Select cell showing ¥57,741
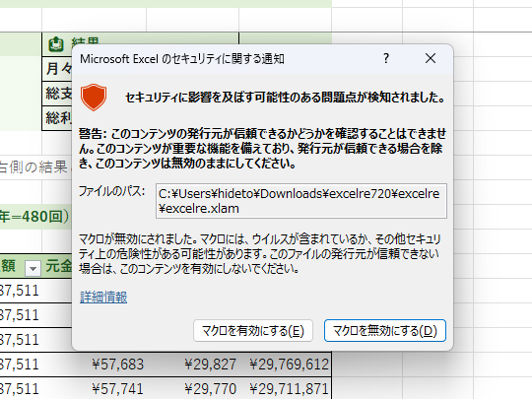The height and width of the screenshot is (399, 532). [118, 389]
